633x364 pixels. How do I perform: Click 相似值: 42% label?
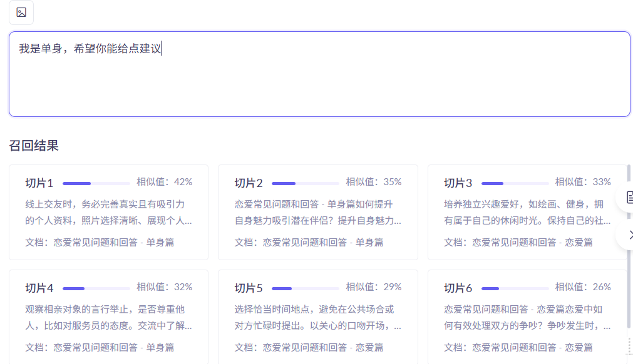click(164, 182)
